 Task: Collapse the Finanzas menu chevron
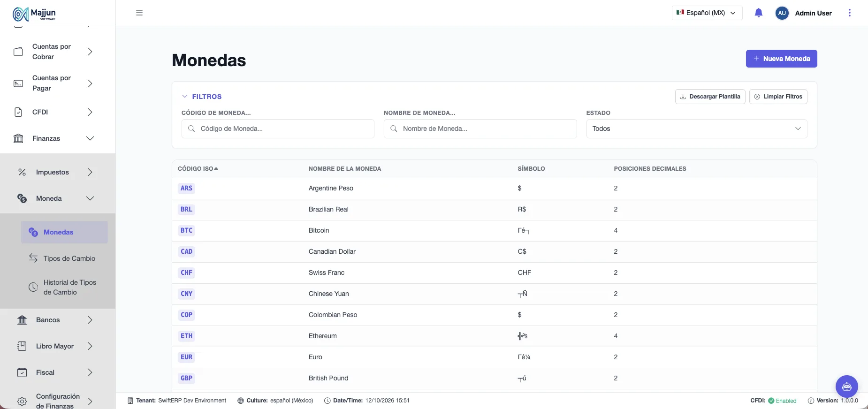[x=90, y=138]
